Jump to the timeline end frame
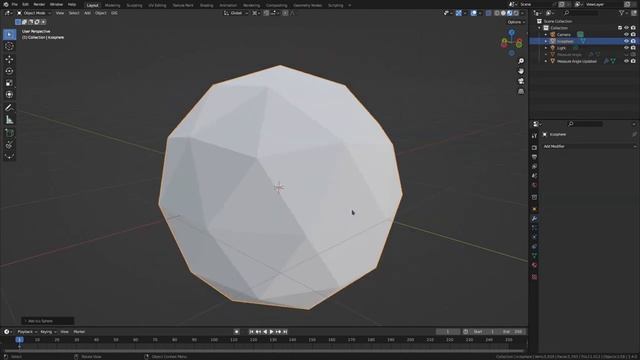 pos(285,332)
